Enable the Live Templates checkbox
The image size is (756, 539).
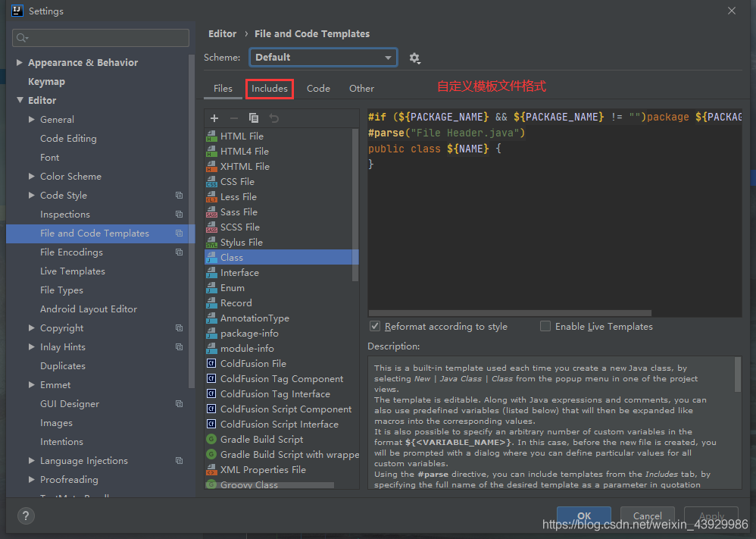[545, 326]
